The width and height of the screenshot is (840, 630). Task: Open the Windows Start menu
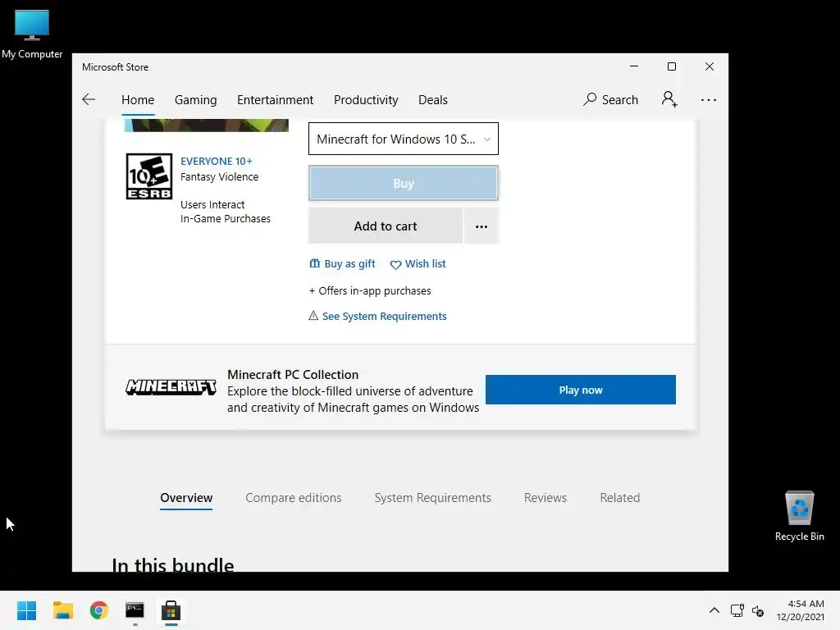pyautogui.click(x=26, y=610)
